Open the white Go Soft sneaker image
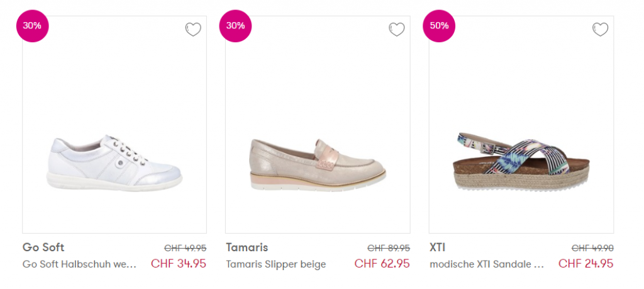644x289 pixels. pos(114,163)
